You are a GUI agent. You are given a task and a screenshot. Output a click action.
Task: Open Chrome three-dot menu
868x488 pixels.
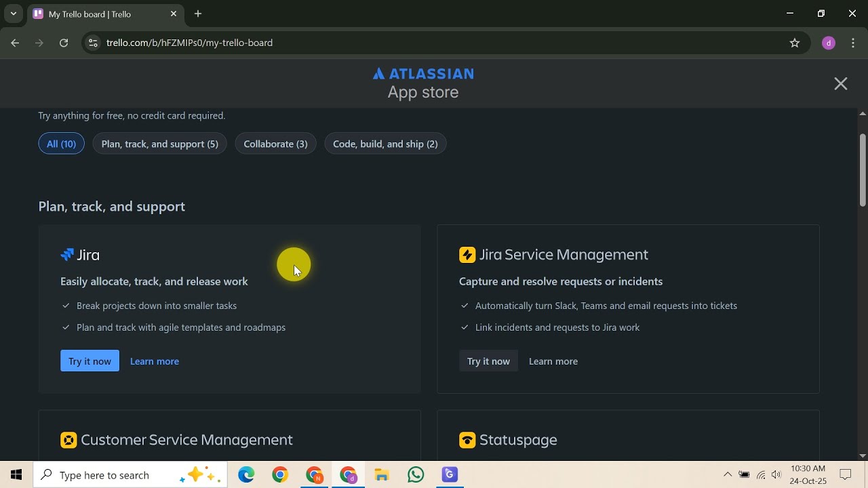click(x=853, y=43)
